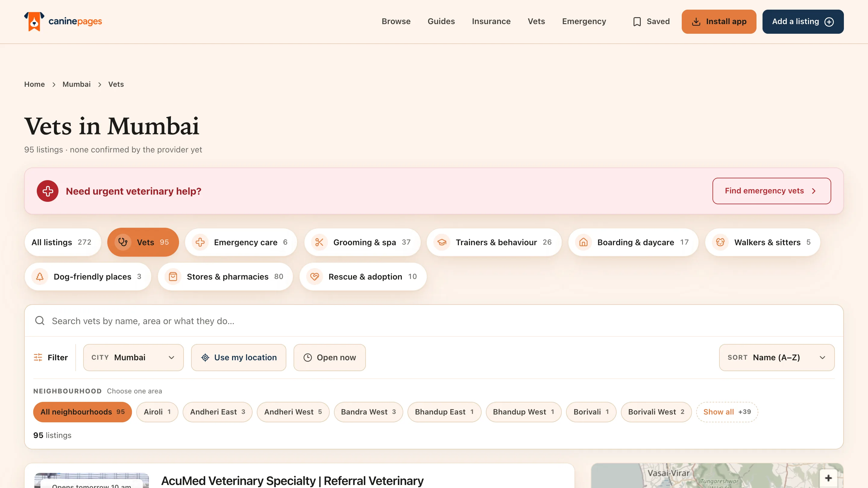Click the red medical cross emergency icon
The height and width of the screenshot is (488, 868).
(x=48, y=191)
